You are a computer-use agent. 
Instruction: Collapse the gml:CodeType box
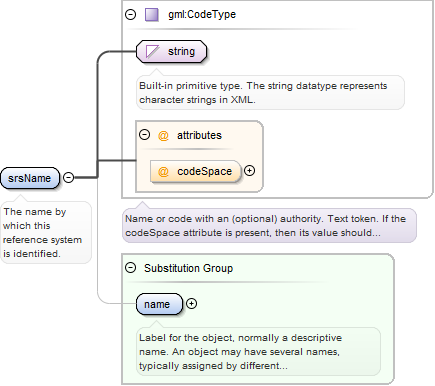click(130, 14)
